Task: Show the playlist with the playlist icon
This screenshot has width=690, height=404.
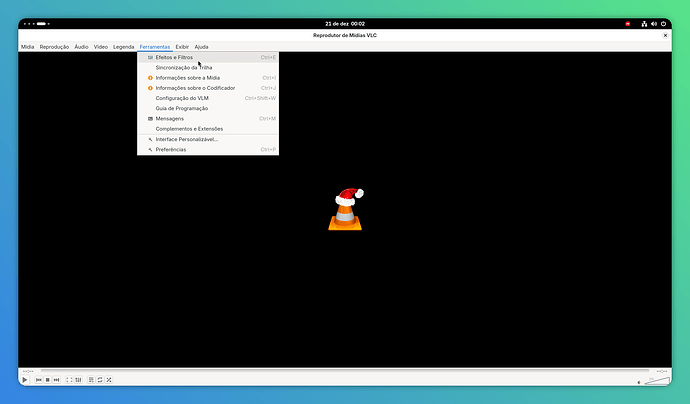Action: [x=90, y=380]
